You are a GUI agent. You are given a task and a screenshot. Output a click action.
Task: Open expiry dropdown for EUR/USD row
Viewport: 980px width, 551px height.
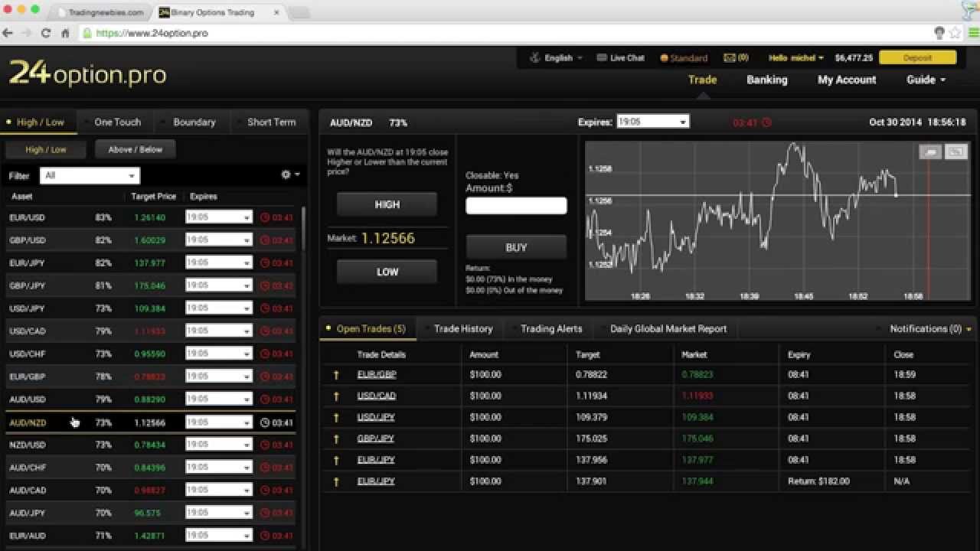218,217
